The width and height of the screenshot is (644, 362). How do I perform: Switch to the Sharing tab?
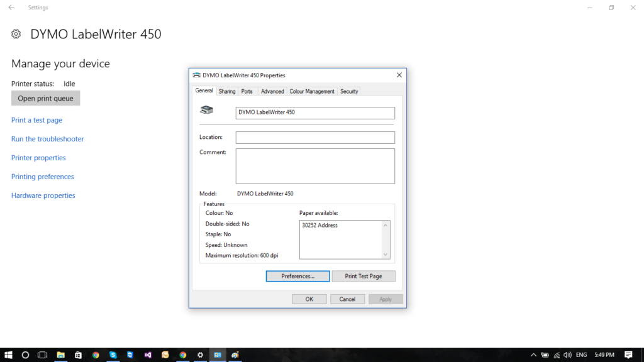click(226, 92)
